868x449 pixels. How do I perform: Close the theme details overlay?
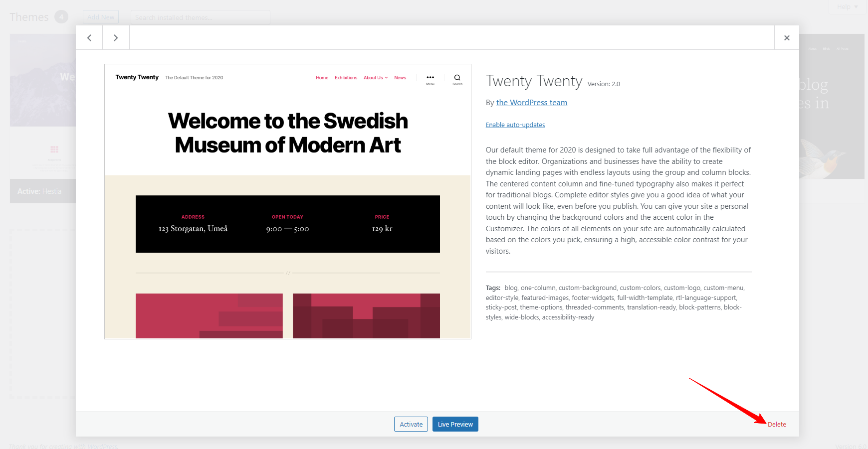coord(787,38)
